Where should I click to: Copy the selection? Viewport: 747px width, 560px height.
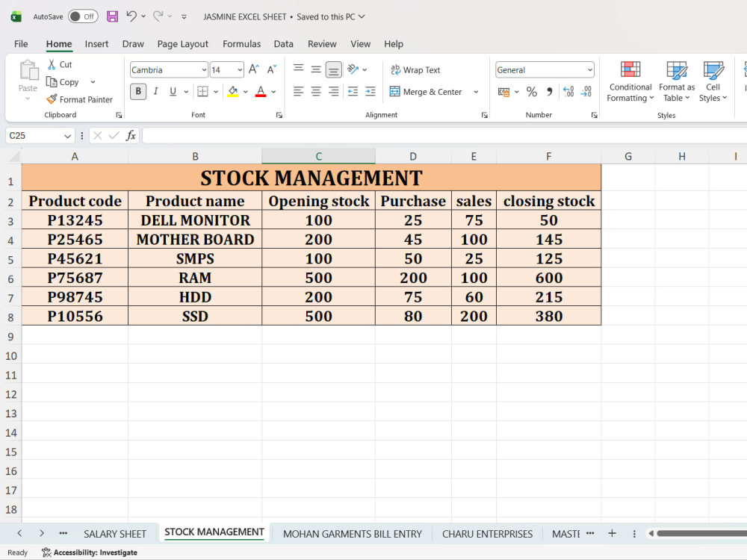click(x=63, y=82)
